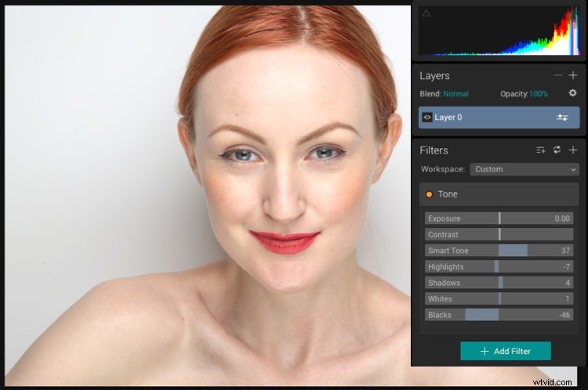The width and height of the screenshot is (588, 390).
Task: Add filter via Filters plus icon
Action: click(573, 150)
